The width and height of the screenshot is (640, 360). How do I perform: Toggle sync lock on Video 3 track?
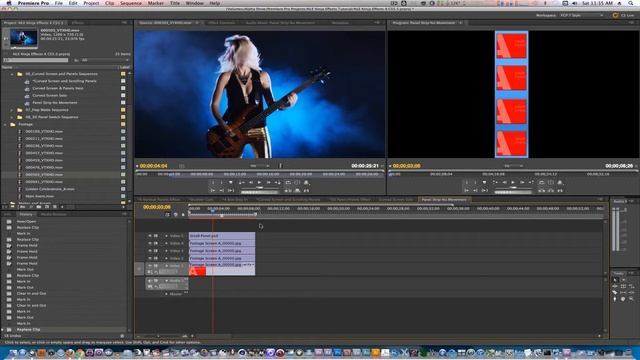[156, 251]
